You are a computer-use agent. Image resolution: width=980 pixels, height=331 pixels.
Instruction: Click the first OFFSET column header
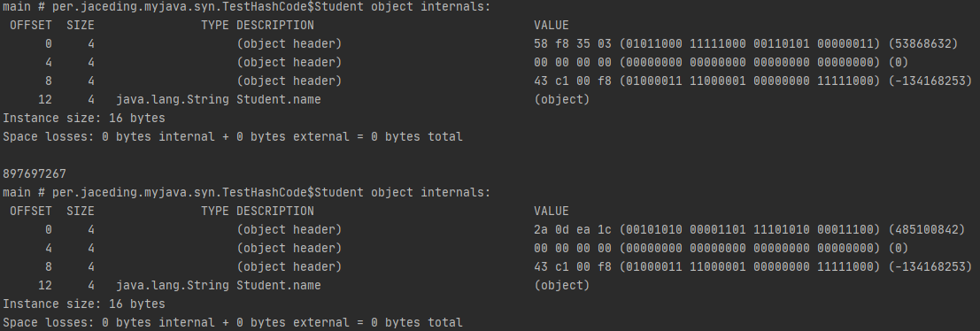[31, 25]
